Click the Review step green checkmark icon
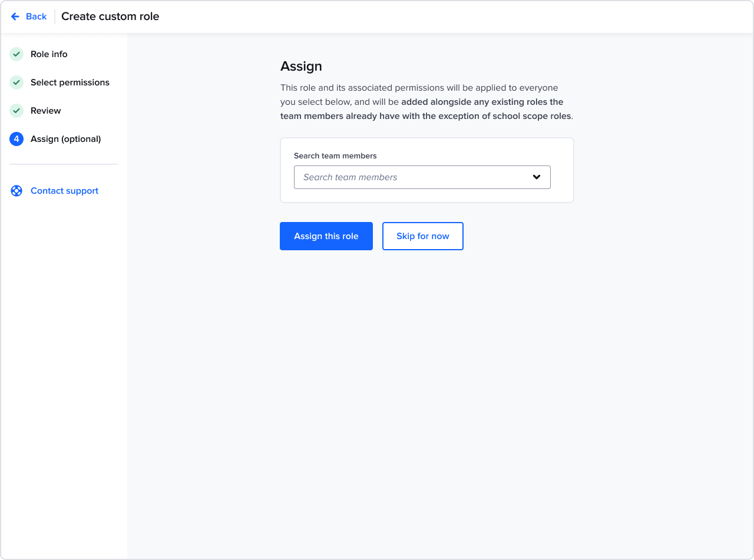Image resolution: width=754 pixels, height=560 pixels. point(16,111)
